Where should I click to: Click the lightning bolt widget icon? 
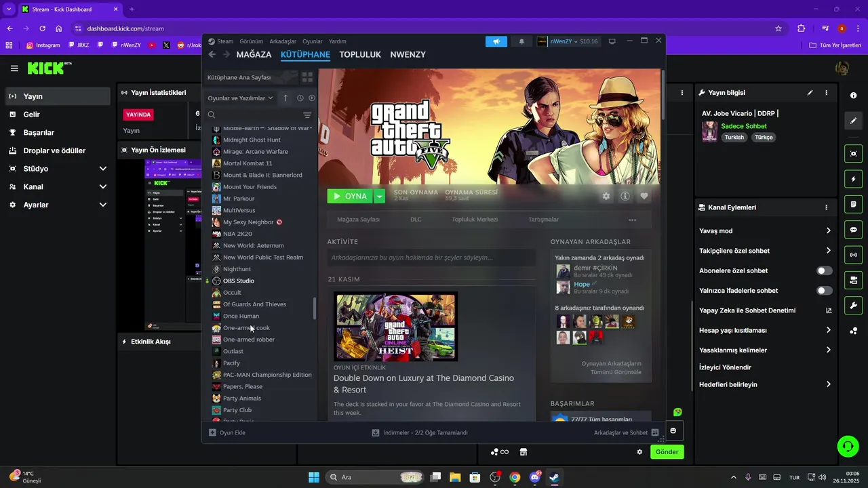tap(853, 179)
